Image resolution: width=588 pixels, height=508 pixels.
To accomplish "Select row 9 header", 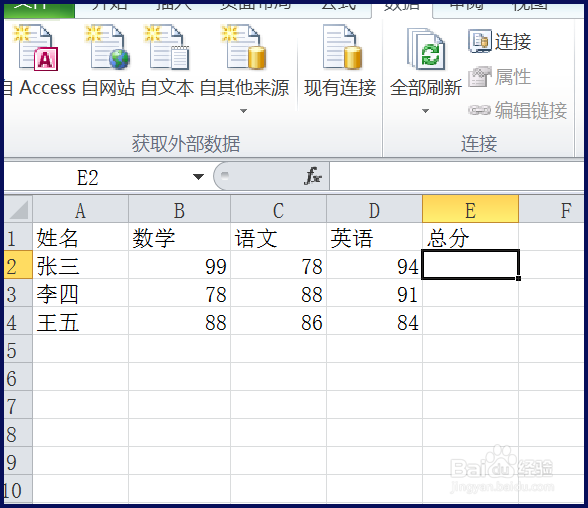I will [18, 461].
